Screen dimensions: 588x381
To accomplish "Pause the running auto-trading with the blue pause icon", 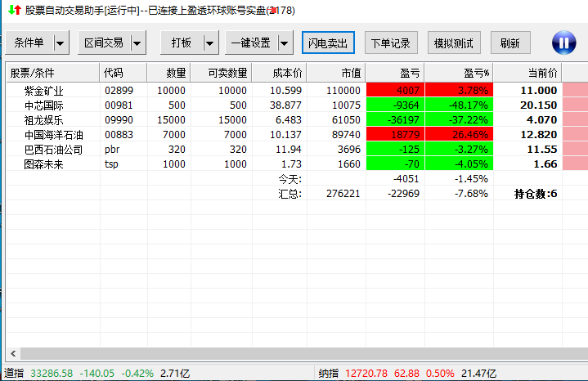I will (x=563, y=43).
